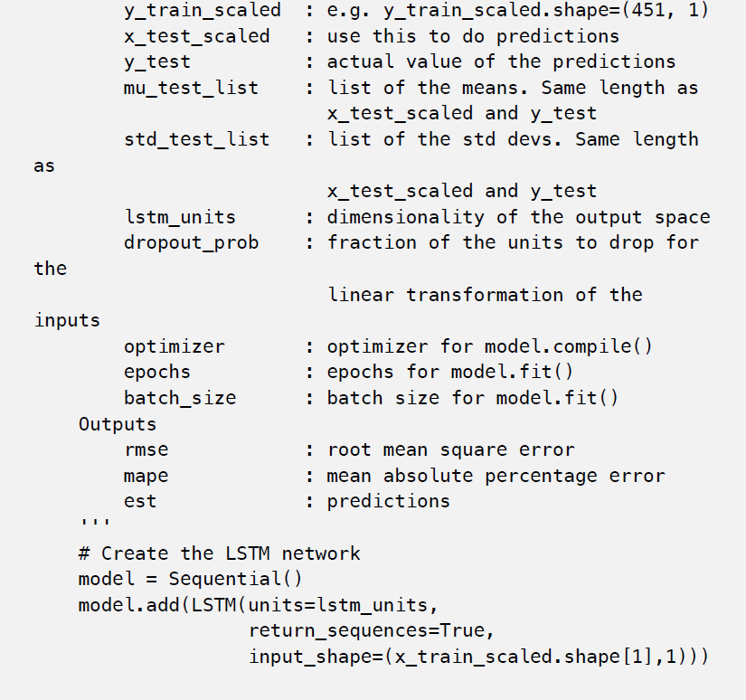Click the batch_size parameter name
Viewport: 746px width, 700px height.
coord(180,398)
